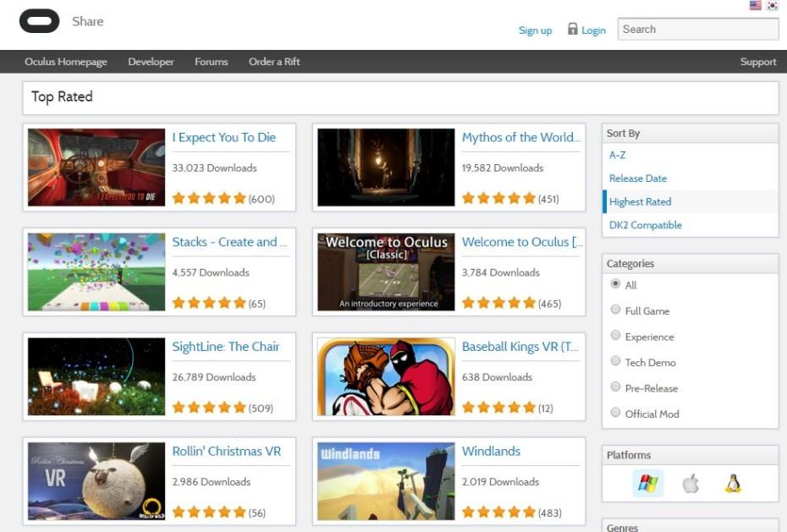Select the Windows platform icon

647,484
